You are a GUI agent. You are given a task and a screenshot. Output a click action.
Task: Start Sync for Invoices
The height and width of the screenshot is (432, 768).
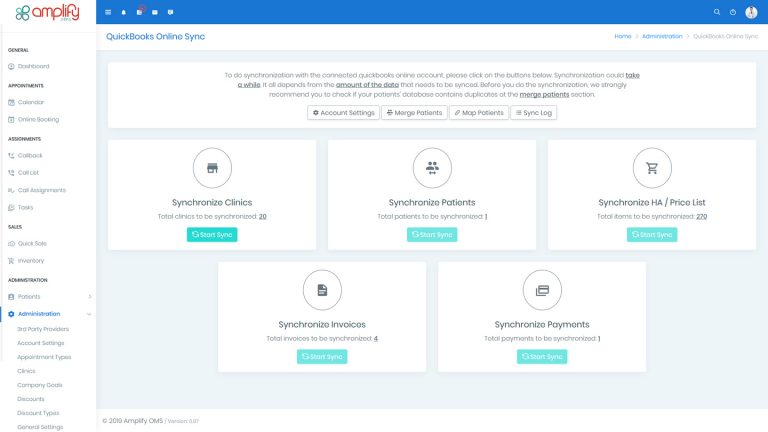point(322,357)
